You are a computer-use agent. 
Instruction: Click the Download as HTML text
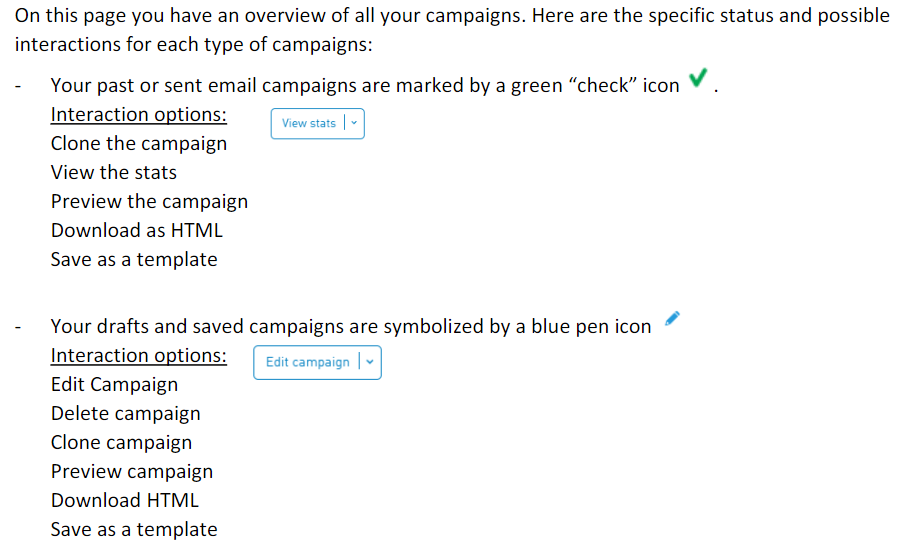point(136,230)
